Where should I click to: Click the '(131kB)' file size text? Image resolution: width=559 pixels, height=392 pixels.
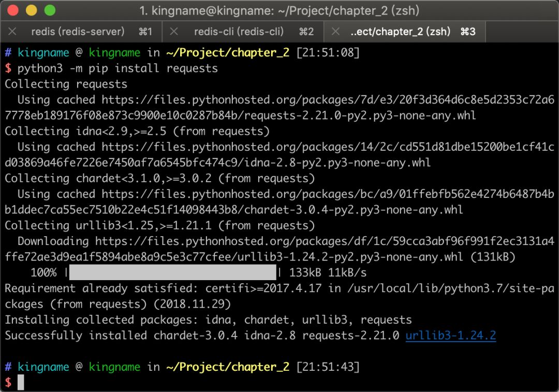[493, 257]
